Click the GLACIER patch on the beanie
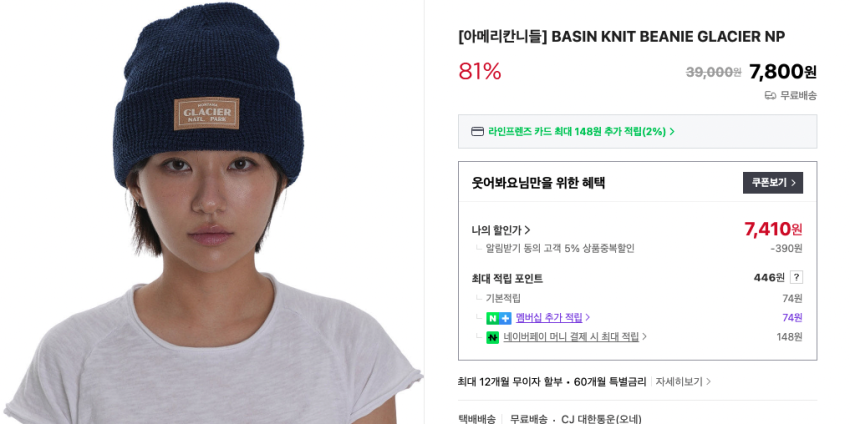The width and height of the screenshot is (850, 424). click(207, 114)
